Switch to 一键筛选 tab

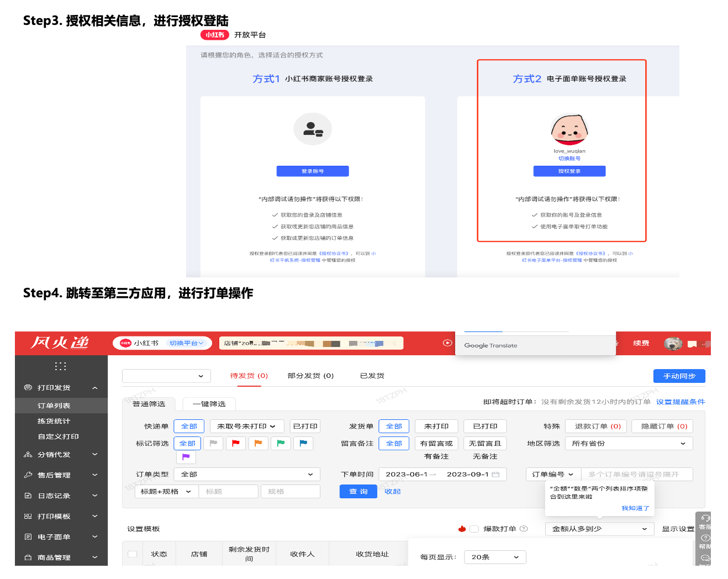[209, 404]
